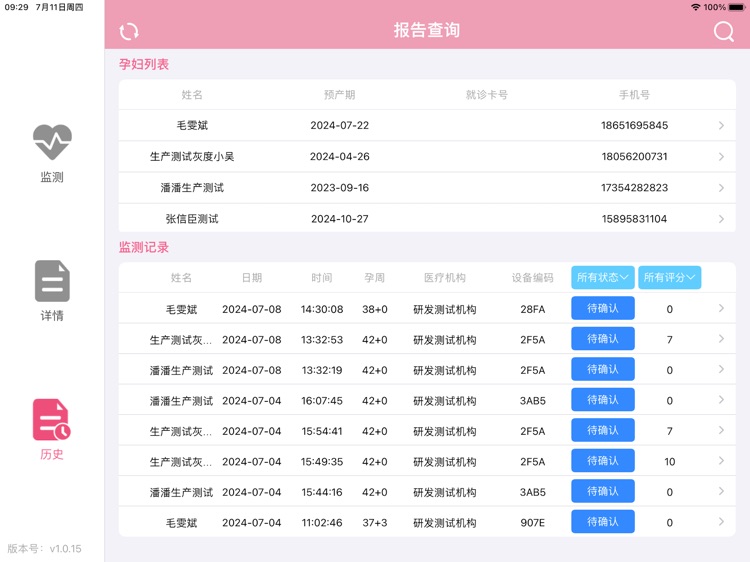Click 待确认 button for 15:54:41 record
The width and height of the screenshot is (750, 562).
pyautogui.click(x=603, y=430)
